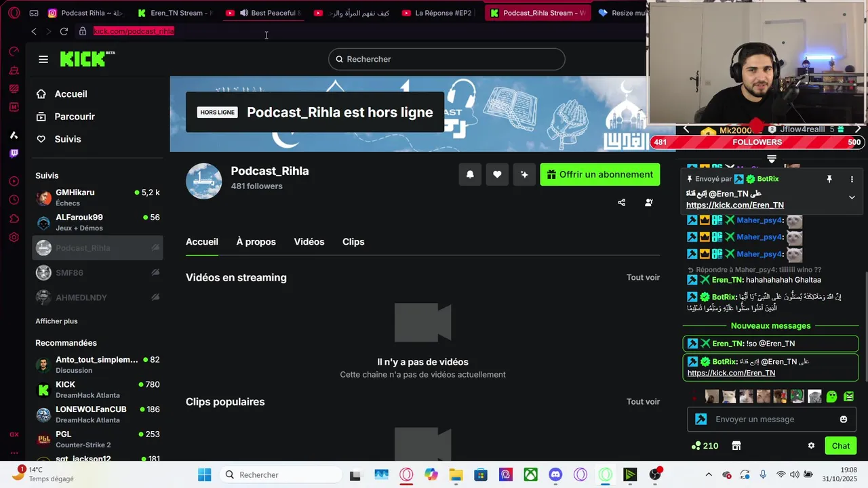
Task: Show hidden system tray icons
Action: click(709, 475)
